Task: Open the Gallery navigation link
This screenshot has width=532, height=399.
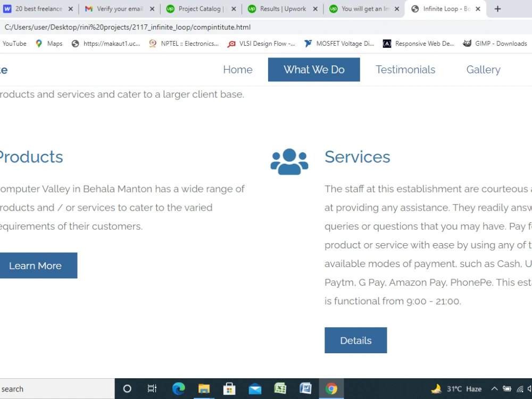Action: (483, 70)
